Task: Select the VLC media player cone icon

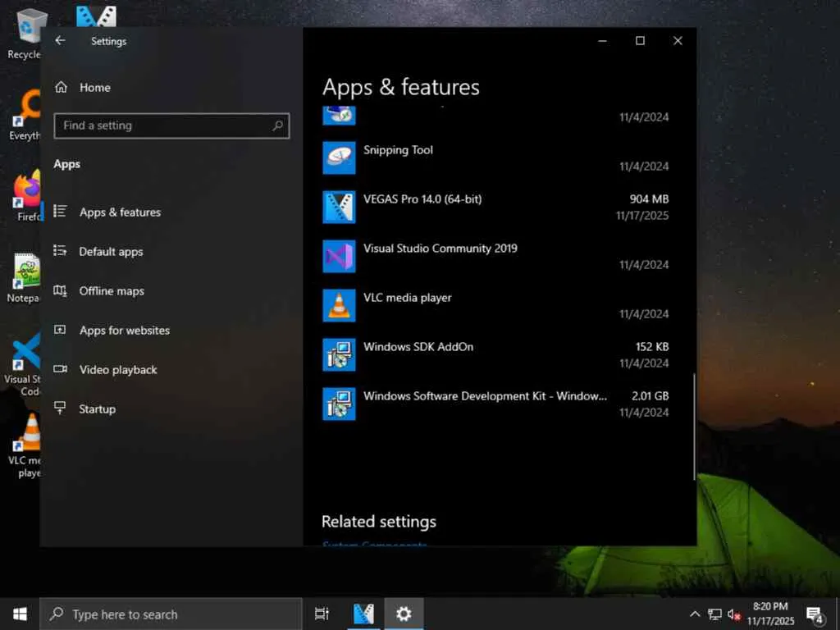Action: [x=339, y=306]
